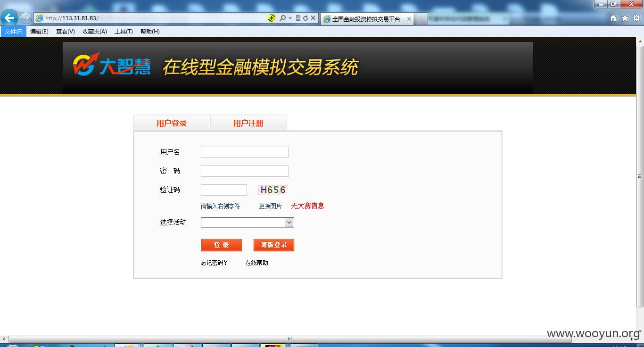Open the 文件(F) menu
The height and width of the screenshot is (347, 644).
pyautogui.click(x=14, y=32)
